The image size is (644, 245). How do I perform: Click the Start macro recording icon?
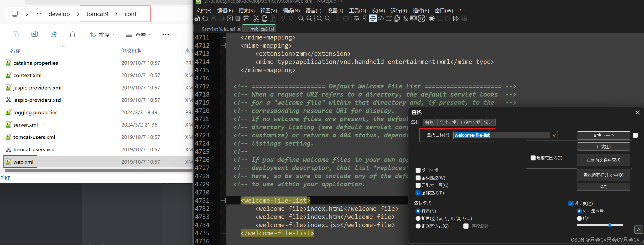432,19
